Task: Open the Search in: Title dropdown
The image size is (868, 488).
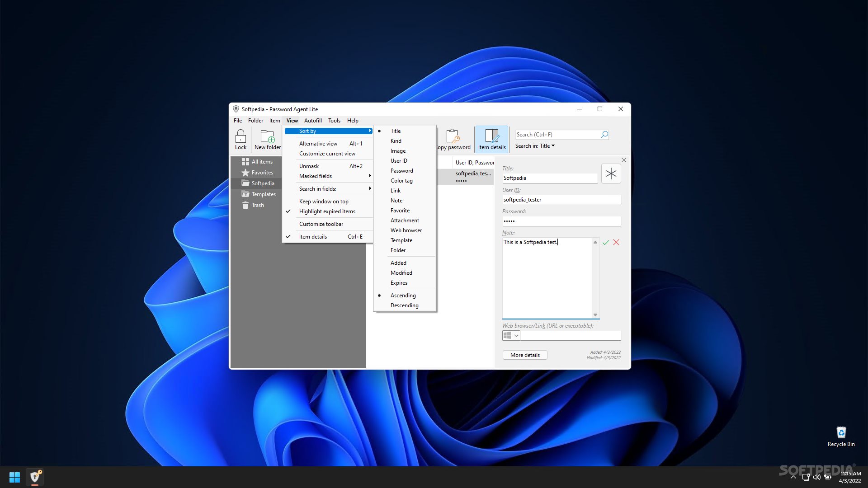Action: coord(535,146)
